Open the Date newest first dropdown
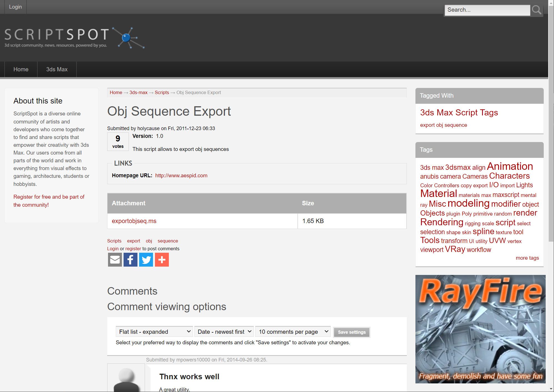The width and height of the screenshot is (554, 392). [x=224, y=332]
